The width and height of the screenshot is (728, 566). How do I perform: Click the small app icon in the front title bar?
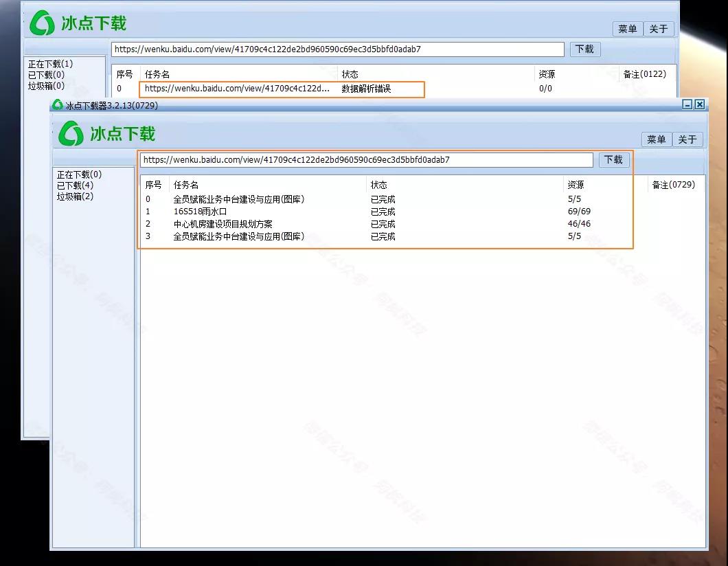pyautogui.click(x=57, y=105)
